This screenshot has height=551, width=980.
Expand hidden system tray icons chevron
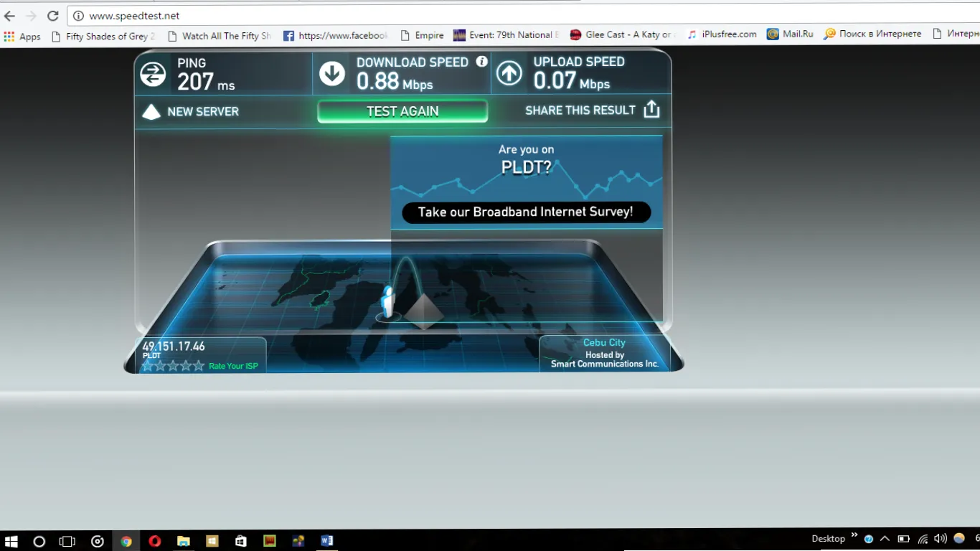[x=885, y=539]
